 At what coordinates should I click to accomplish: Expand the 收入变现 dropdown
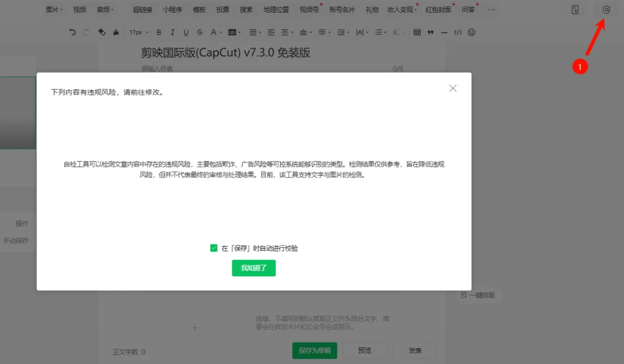coord(402,10)
